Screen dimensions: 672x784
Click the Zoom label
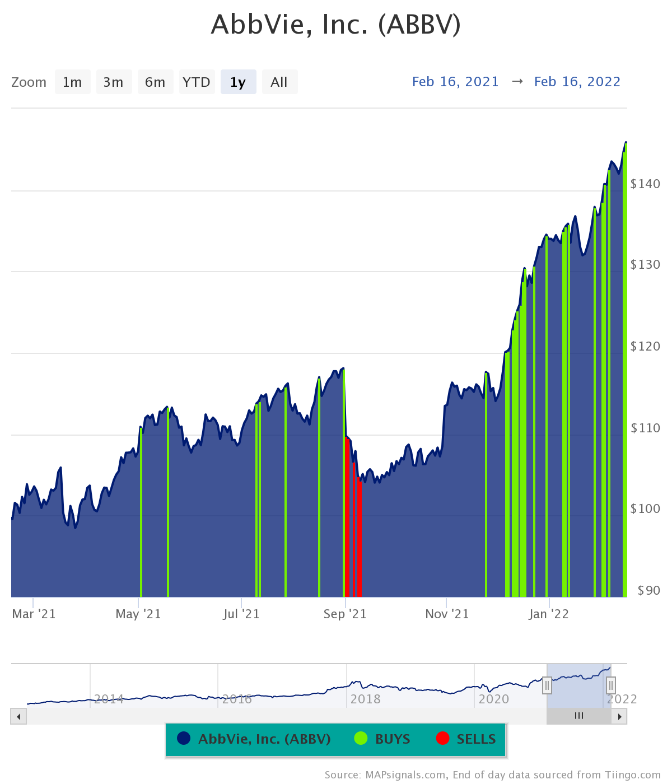click(29, 82)
